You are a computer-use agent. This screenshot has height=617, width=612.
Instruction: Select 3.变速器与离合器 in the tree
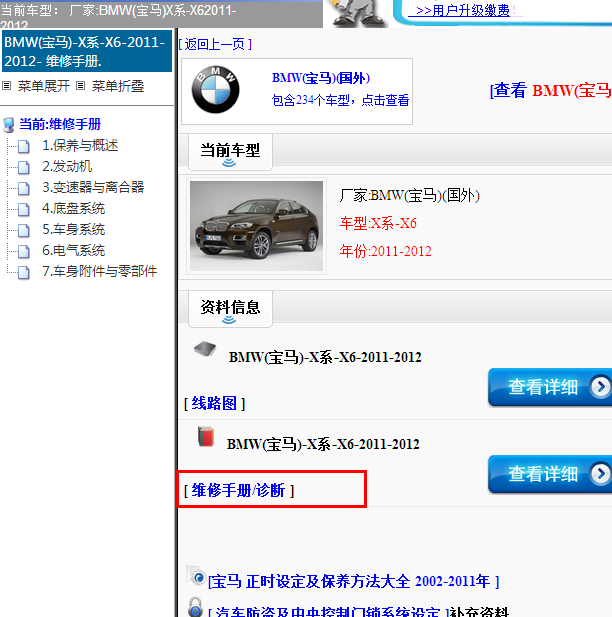pyautogui.click(x=93, y=187)
